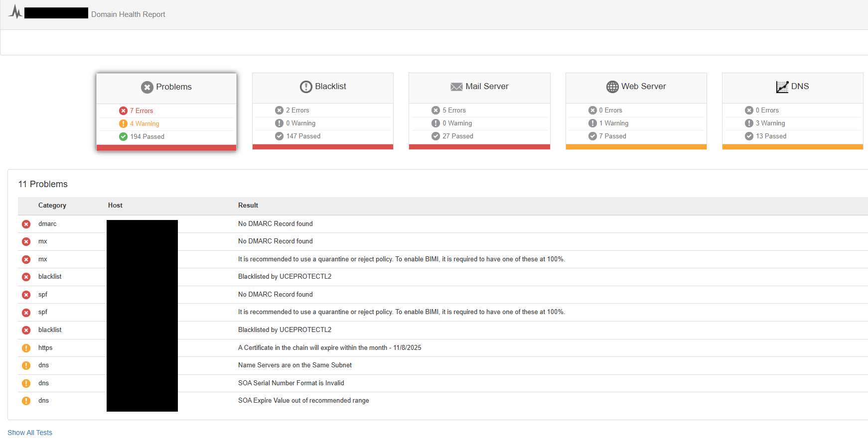Filter by 7 Errors in Problems card
This screenshot has height=440, width=868.
point(141,110)
